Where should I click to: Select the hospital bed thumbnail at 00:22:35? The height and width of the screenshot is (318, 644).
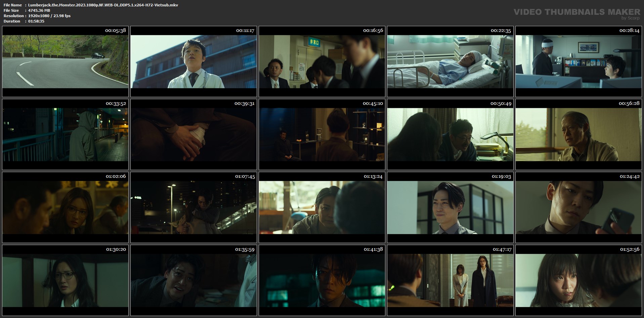[x=450, y=62]
